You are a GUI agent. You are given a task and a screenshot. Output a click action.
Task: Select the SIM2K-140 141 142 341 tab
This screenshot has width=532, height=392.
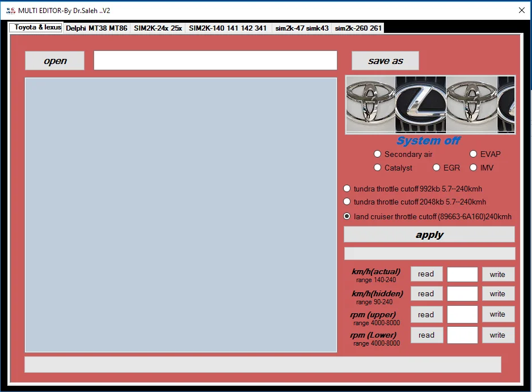click(227, 27)
